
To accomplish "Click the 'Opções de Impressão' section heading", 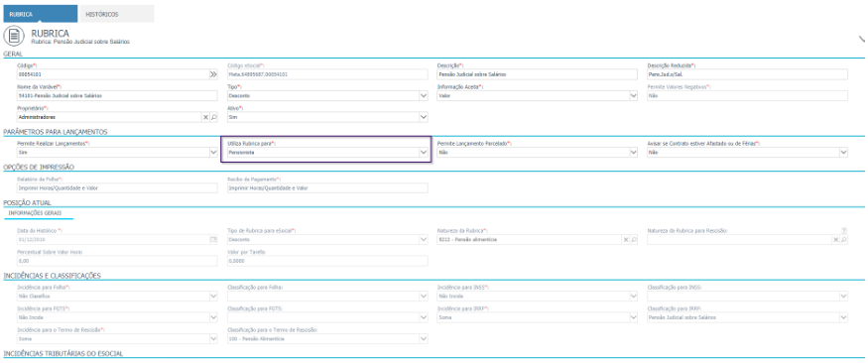I will [x=39, y=167].
